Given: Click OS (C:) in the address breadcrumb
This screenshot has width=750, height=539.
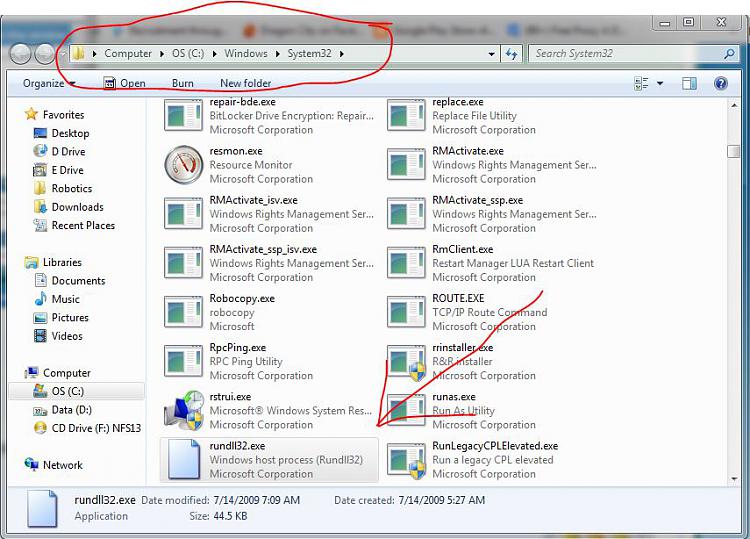Looking at the screenshot, I should click(x=188, y=54).
